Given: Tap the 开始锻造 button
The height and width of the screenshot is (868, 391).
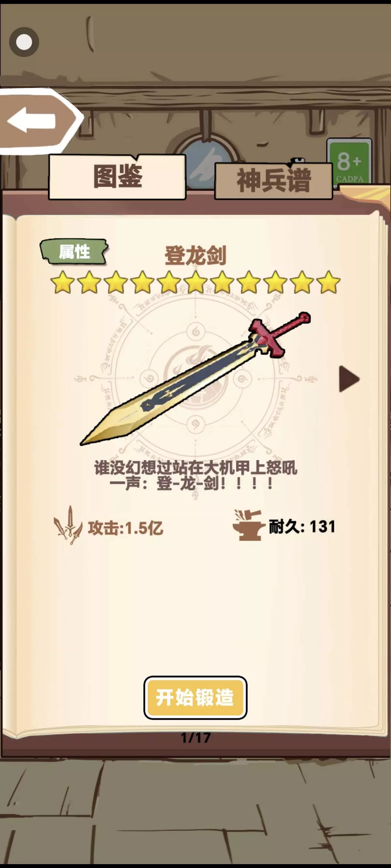Looking at the screenshot, I should coord(195,698).
